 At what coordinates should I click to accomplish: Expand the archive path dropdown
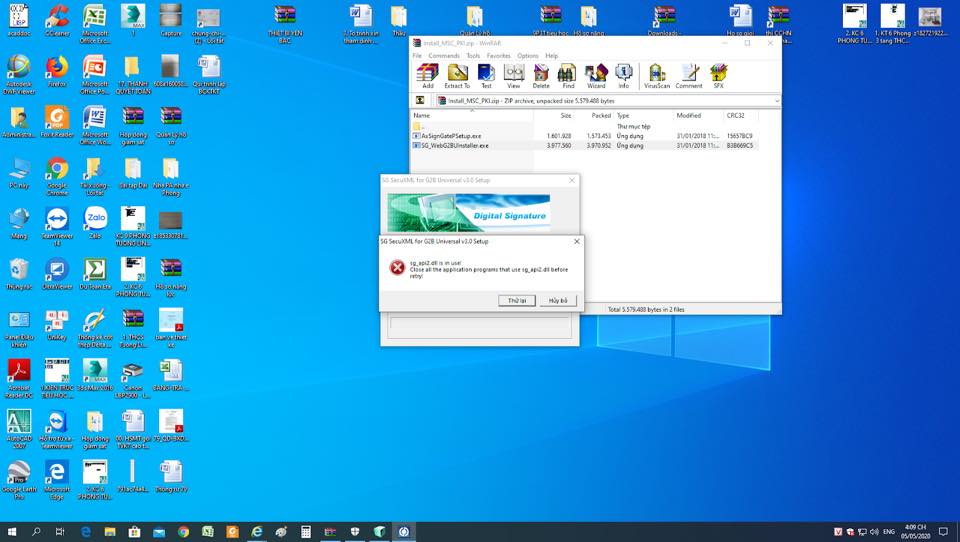[776, 101]
